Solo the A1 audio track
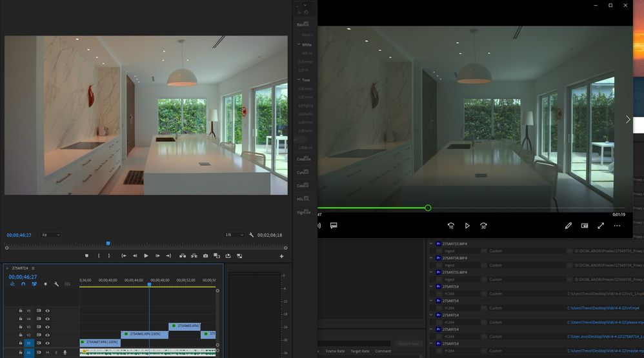This screenshot has width=644, height=358. point(56,352)
